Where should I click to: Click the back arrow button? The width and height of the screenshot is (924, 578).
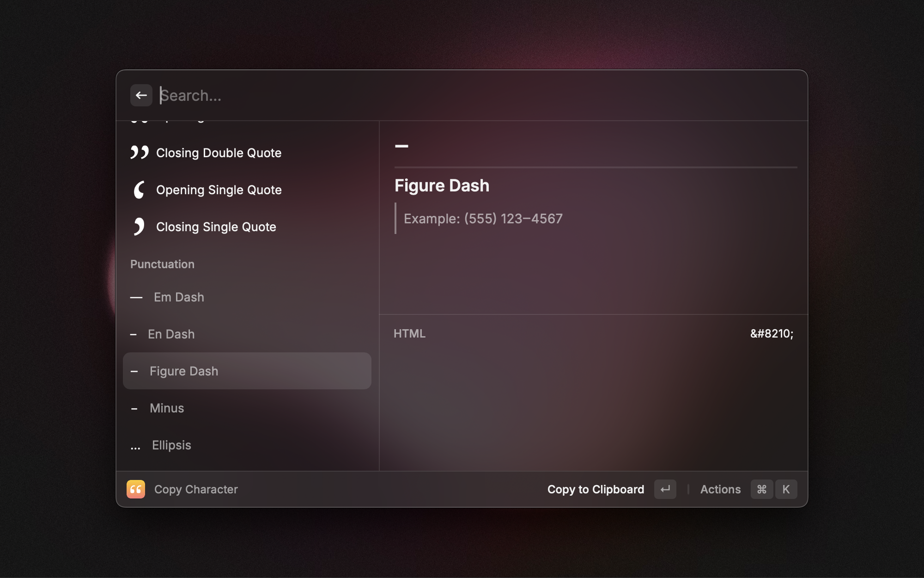(141, 95)
